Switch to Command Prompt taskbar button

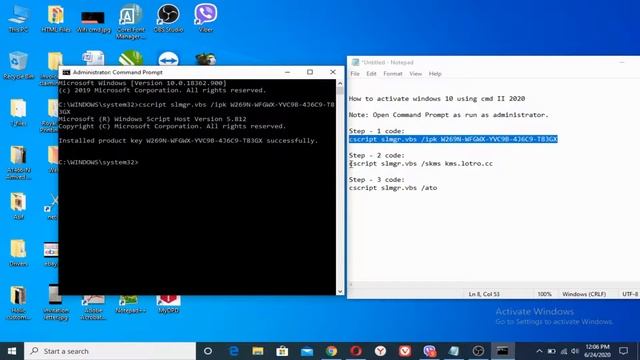503,351
